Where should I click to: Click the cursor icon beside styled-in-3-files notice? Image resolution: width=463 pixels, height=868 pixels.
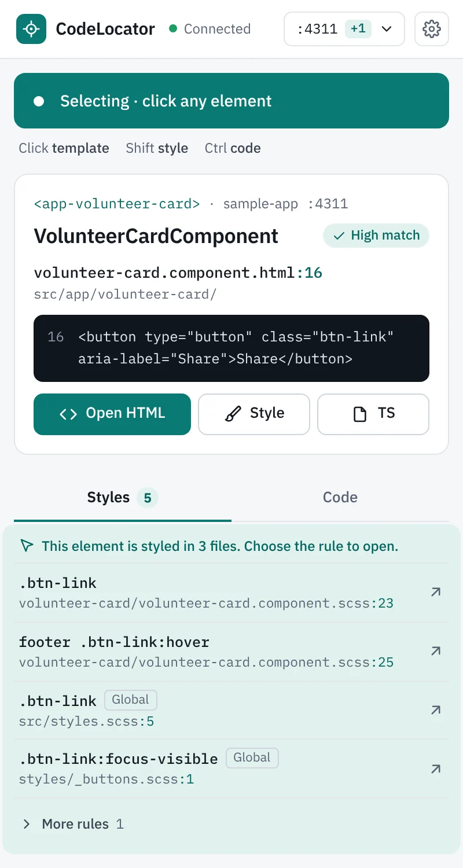click(x=27, y=546)
